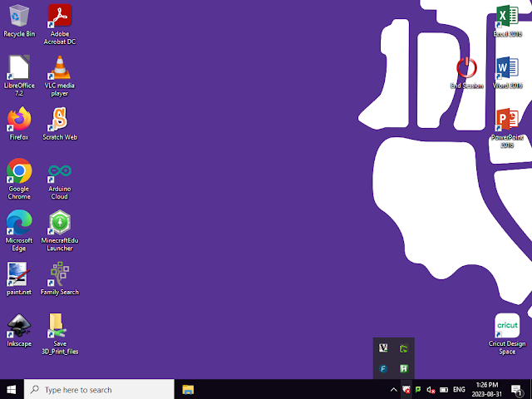Open Scratch Web shortcut

[x=60, y=124]
